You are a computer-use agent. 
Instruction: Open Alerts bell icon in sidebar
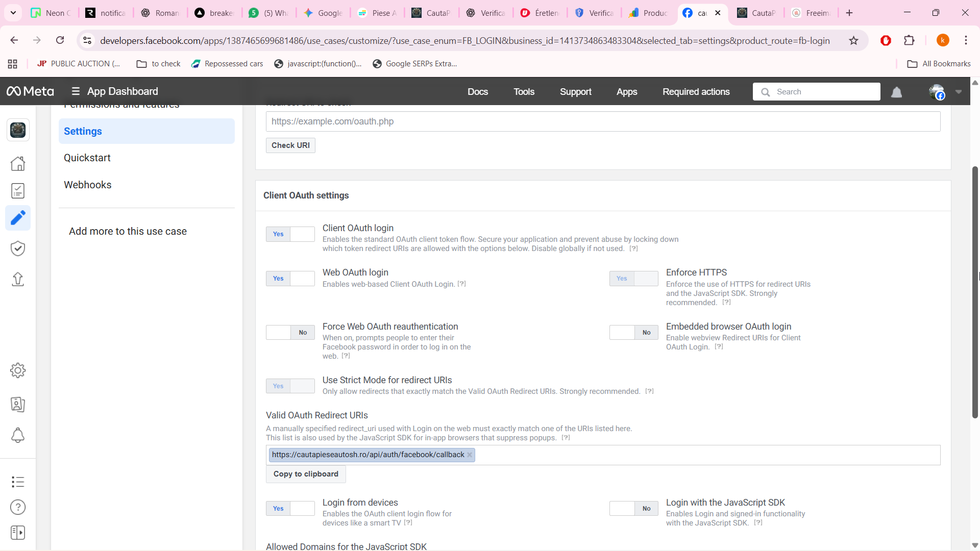(x=18, y=435)
